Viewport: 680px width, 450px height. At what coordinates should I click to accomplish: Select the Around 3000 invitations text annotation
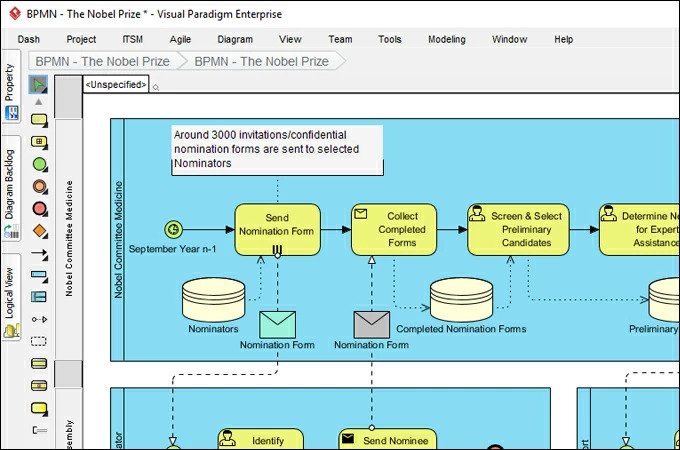[x=276, y=149]
